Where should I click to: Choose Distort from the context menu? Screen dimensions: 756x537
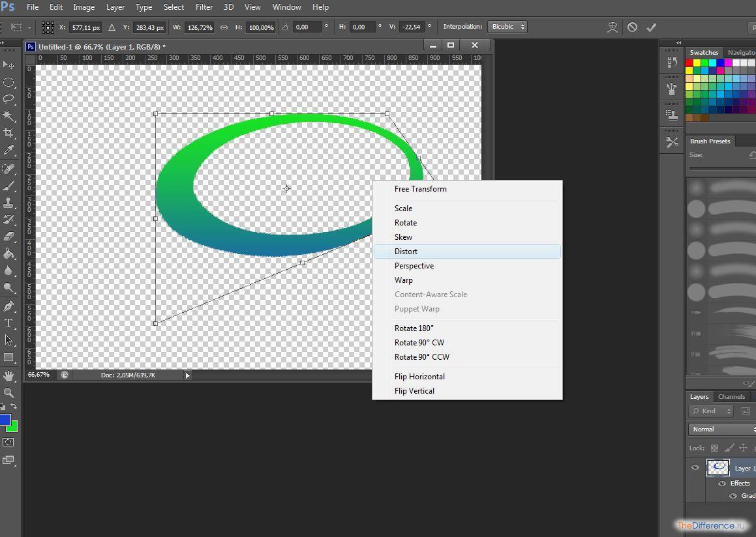tap(406, 252)
